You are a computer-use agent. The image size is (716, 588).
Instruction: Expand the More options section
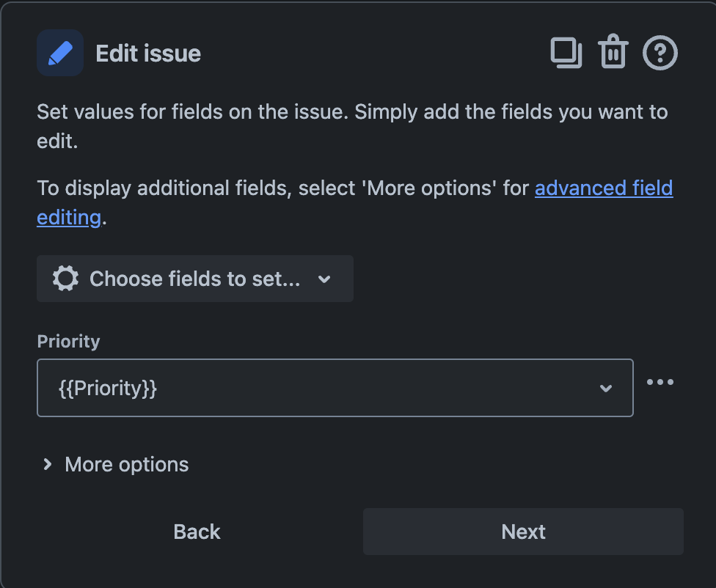tap(115, 464)
